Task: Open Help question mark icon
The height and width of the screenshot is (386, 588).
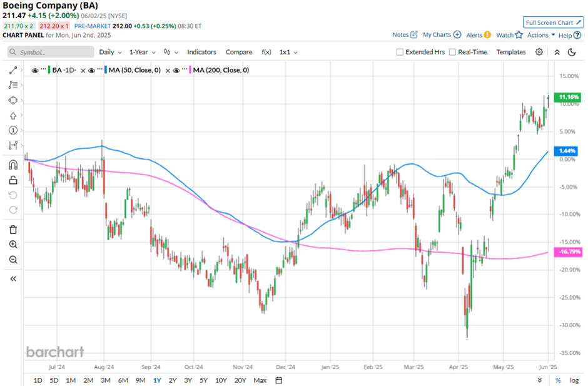Action: tap(577, 35)
